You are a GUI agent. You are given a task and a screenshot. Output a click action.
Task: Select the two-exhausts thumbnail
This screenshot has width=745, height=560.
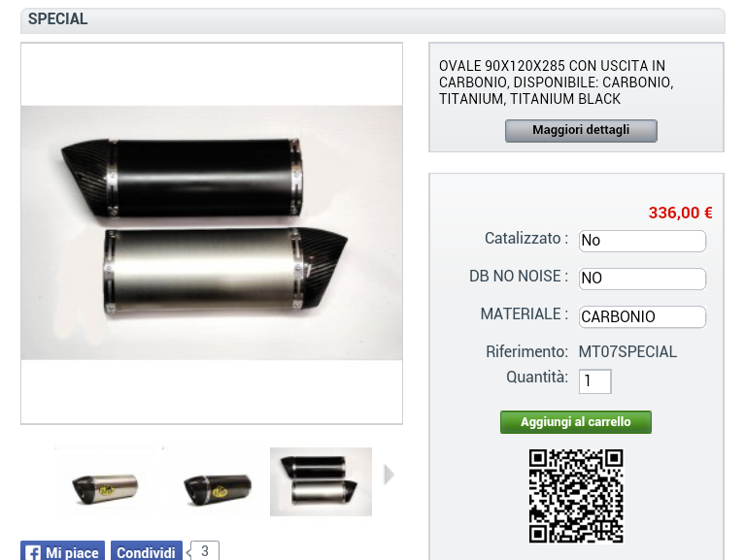coord(322,481)
